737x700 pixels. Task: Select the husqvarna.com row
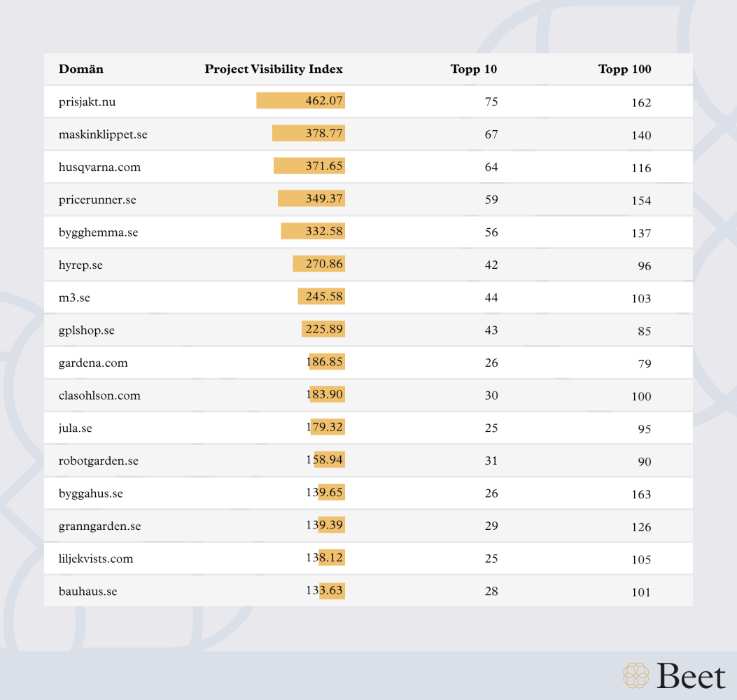tap(368, 167)
